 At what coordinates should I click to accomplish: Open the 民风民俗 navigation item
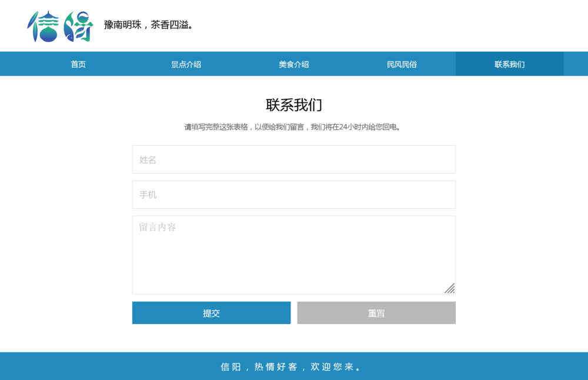(402, 64)
